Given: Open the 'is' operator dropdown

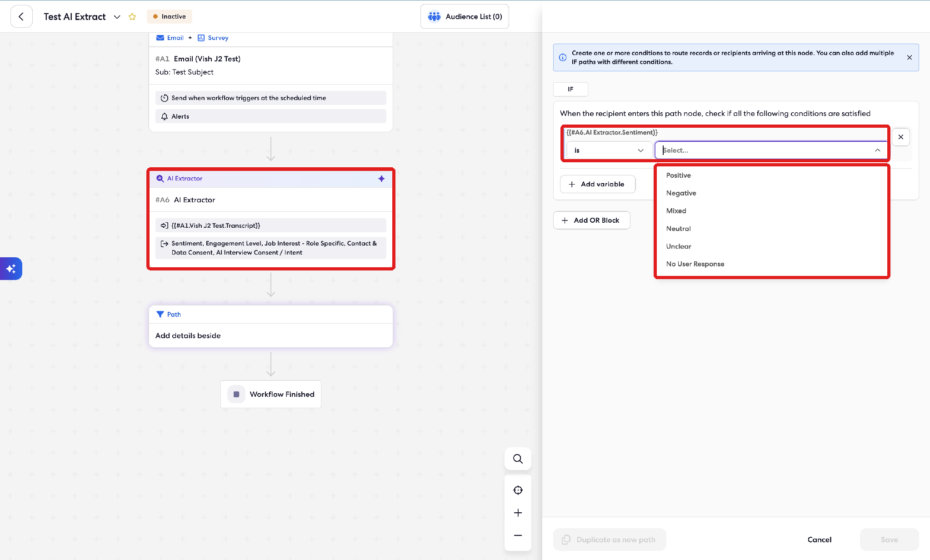Looking at the screenshot, I should [609, 150].
